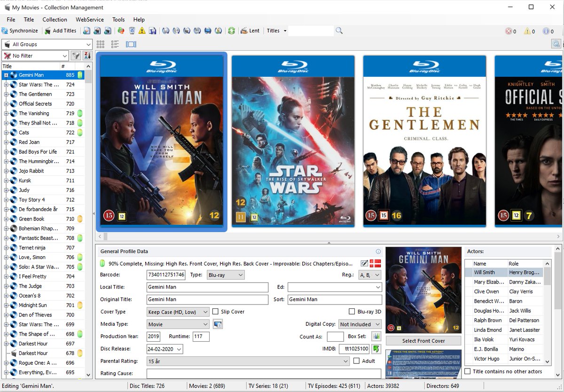
Task: Click the green status pill on Gemini Man row
Action: (x=80, y=75)
